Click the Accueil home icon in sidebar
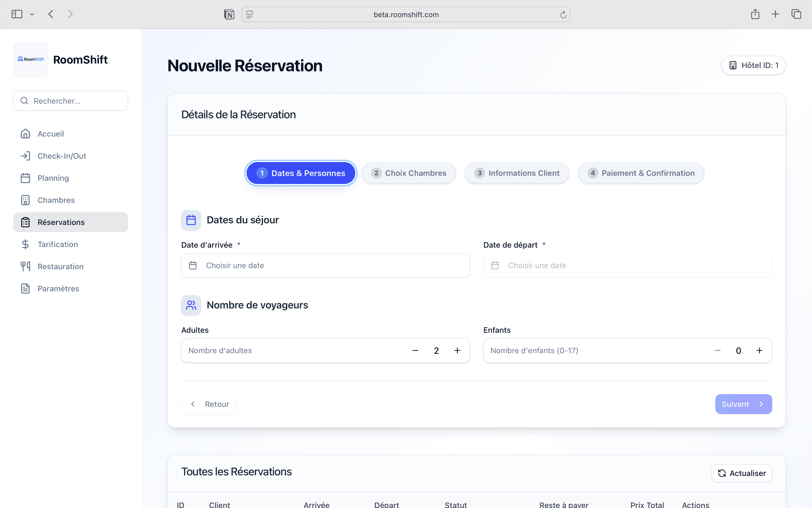 (x=25, y=134)
